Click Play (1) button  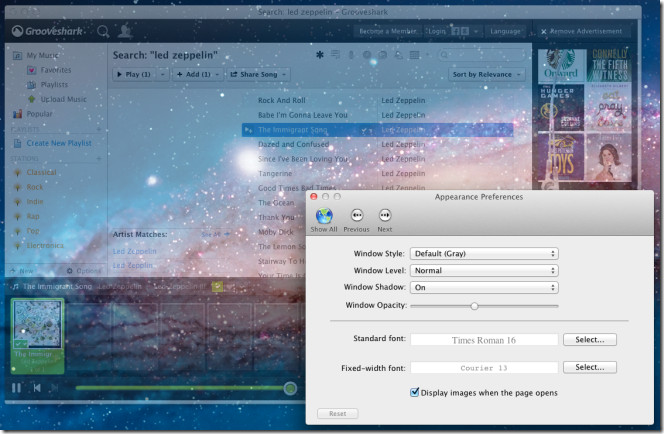pos(135,75)
